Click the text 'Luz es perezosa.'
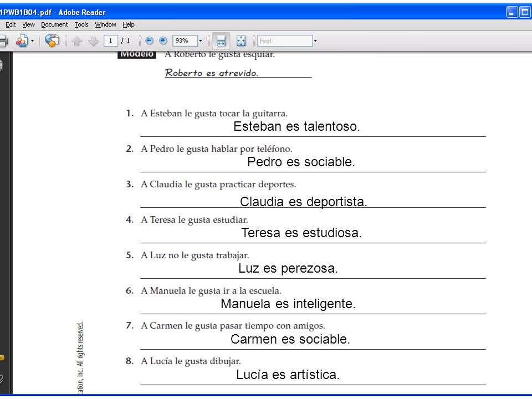 (288, 268)
